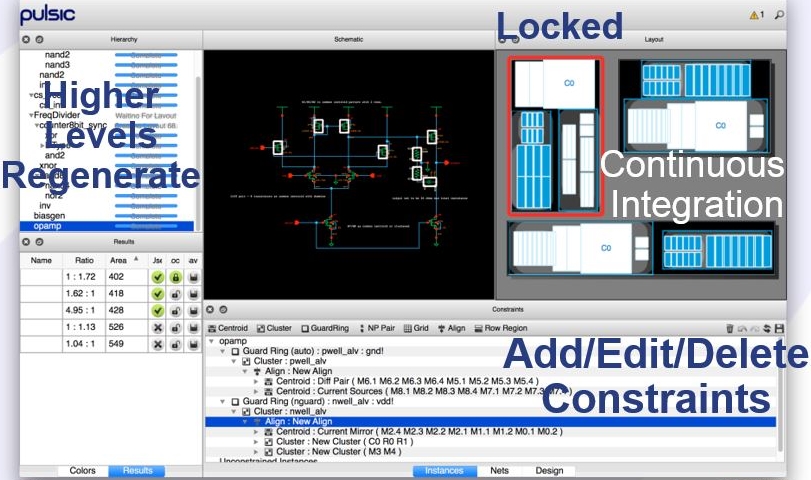The image size is (811, 480).
Task: Lock the result with area 418
Action: click(175, 293)
